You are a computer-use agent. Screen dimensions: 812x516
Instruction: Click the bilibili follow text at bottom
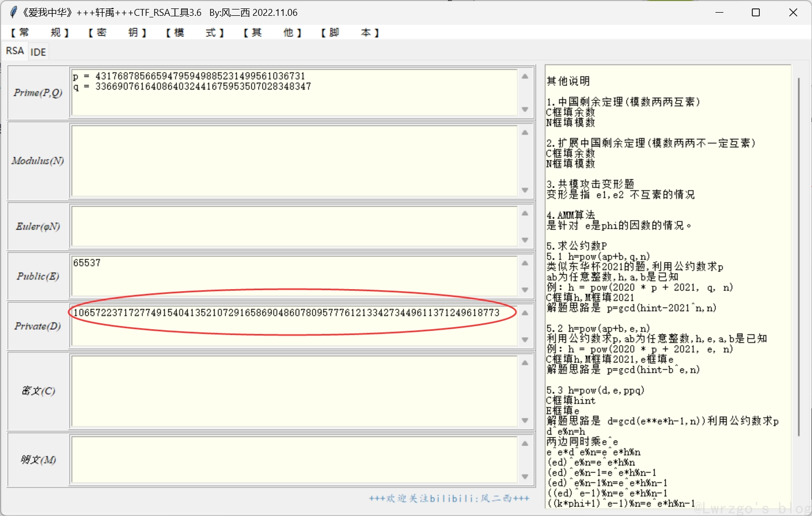(449, 498)
